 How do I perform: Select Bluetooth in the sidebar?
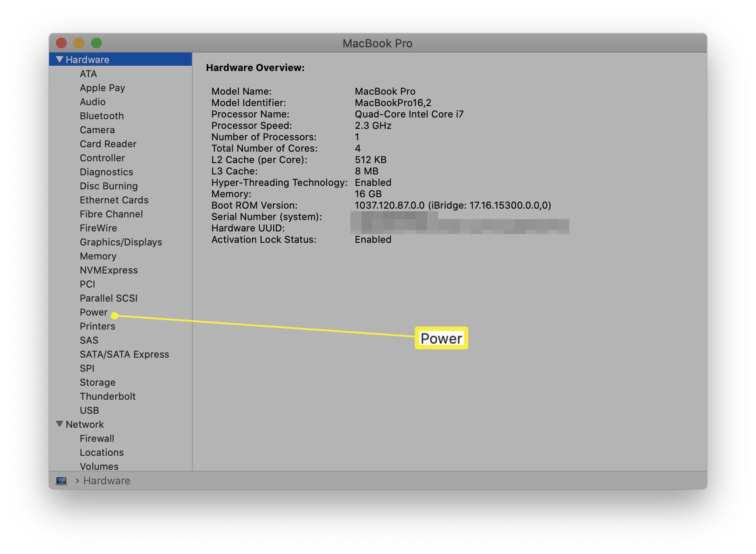click(x=102, y=116)
